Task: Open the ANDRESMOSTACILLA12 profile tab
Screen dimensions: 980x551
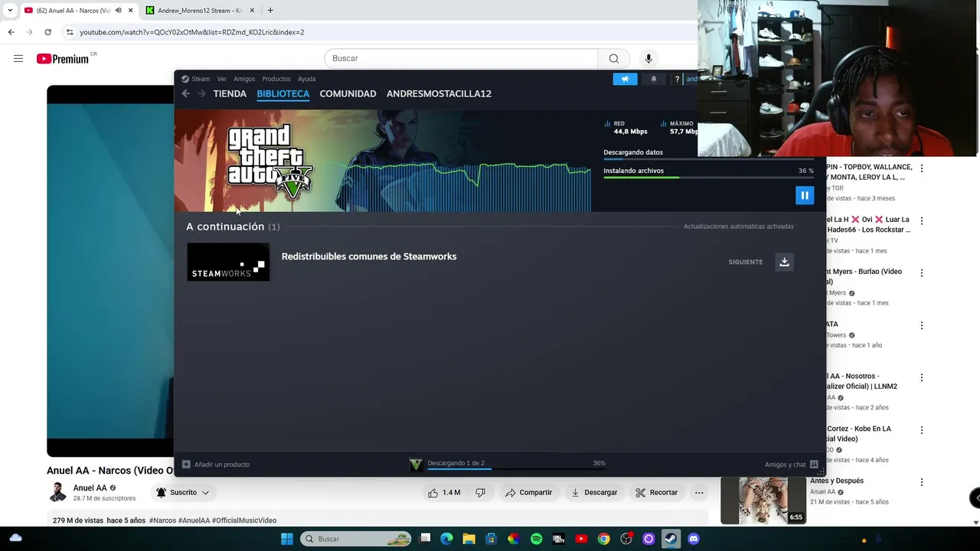Action: (439, 93)
